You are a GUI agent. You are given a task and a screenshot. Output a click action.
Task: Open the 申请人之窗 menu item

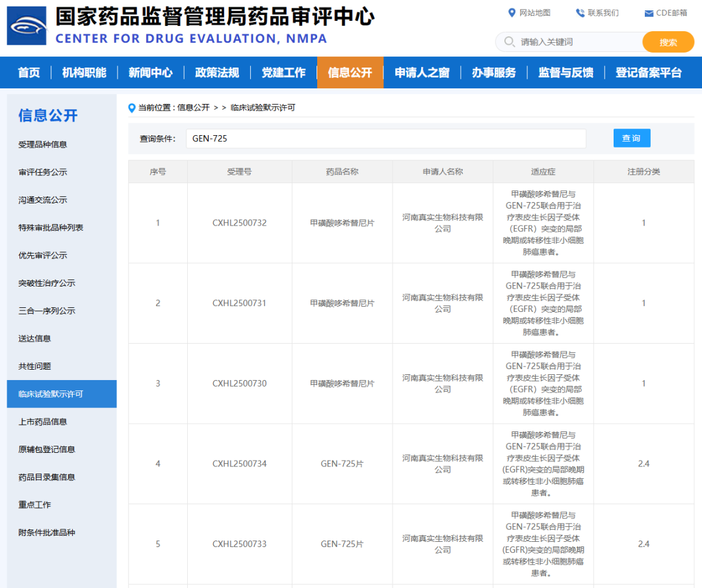[x=422, y=73]
